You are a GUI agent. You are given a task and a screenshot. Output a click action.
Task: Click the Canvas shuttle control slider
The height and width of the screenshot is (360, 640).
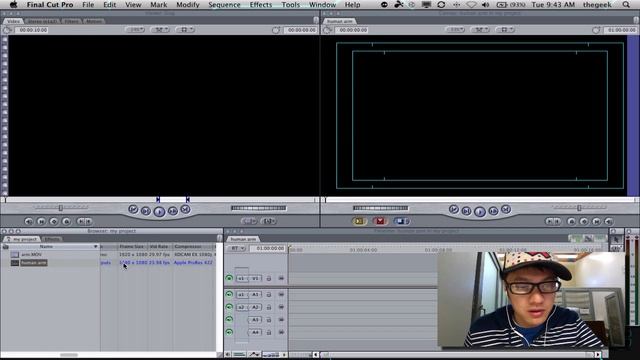click(579, 208)
